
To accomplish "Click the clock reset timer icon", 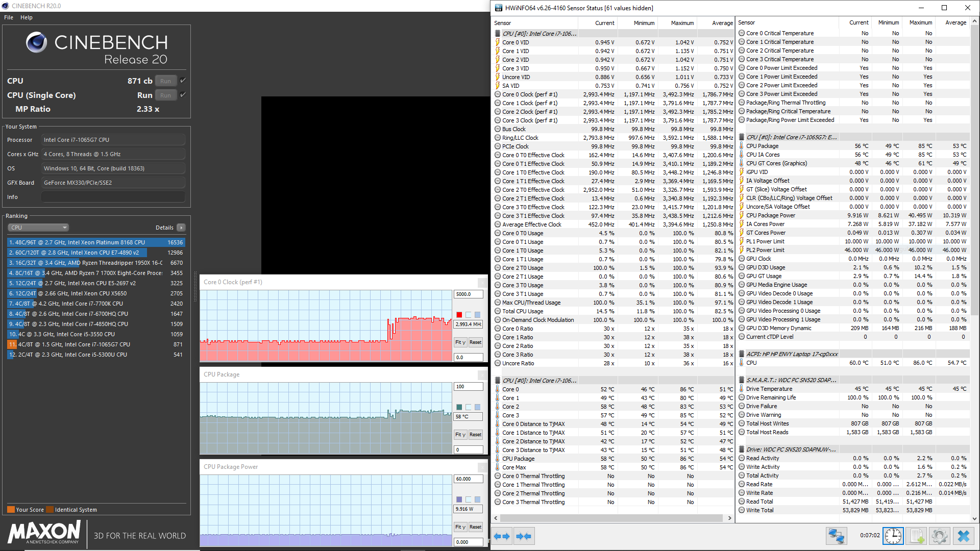I will [x=893, y=536].
